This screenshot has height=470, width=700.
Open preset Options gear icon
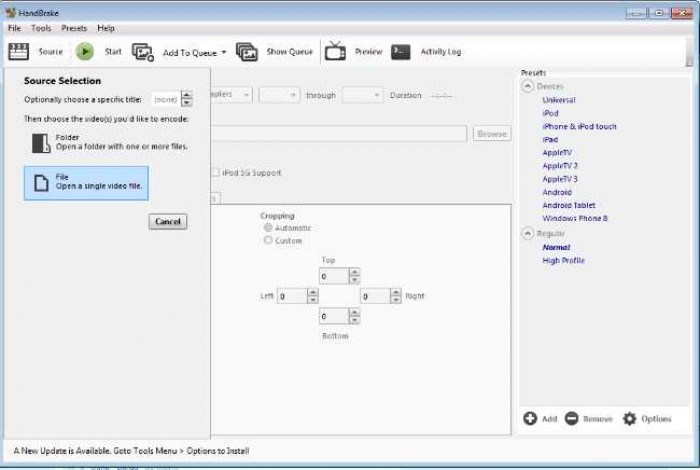[629, 418]
